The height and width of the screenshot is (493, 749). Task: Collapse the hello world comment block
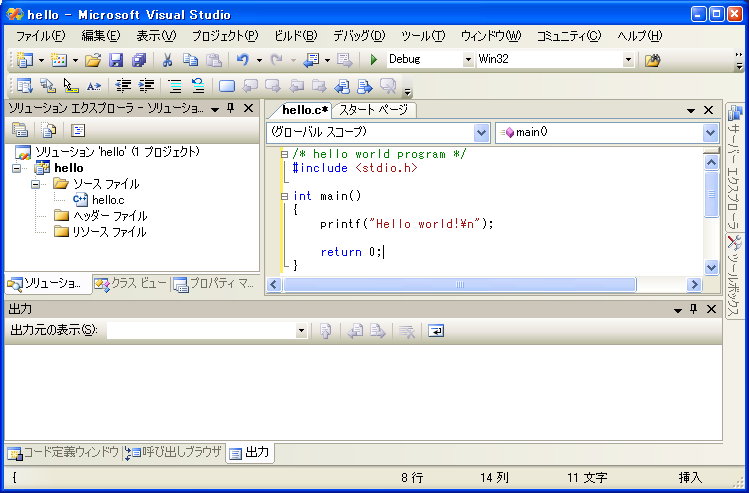285,154
